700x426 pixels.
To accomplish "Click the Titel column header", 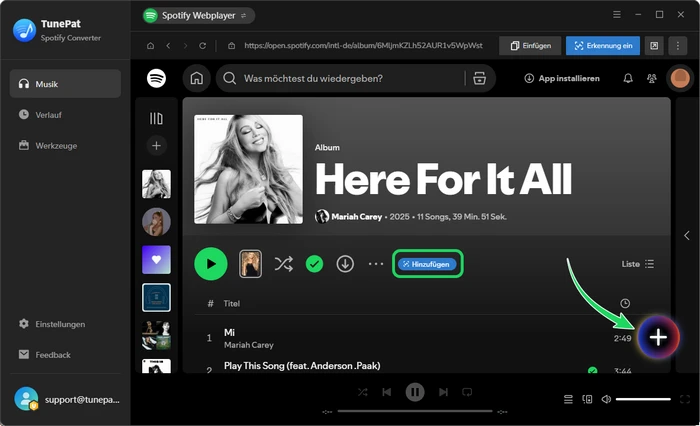I will (x=232, y=304).
